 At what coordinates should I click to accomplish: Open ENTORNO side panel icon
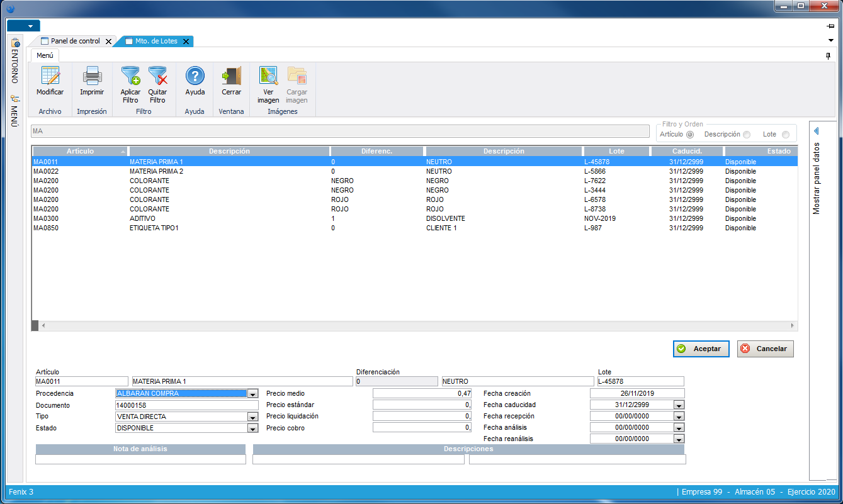[x=15, y=43]
